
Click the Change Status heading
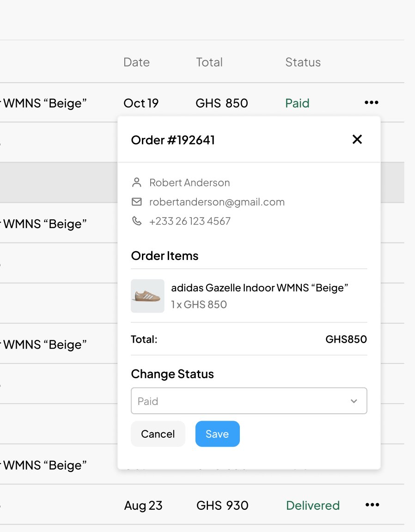172,374
